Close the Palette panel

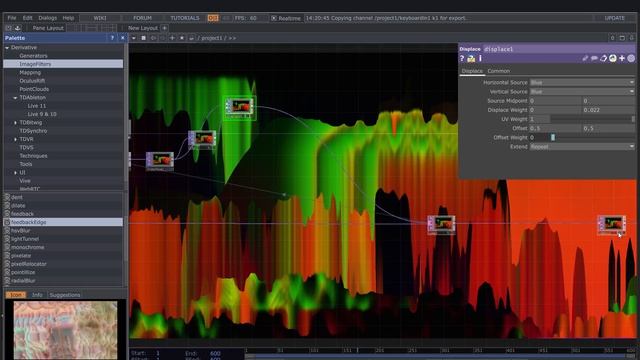(122, 38)
